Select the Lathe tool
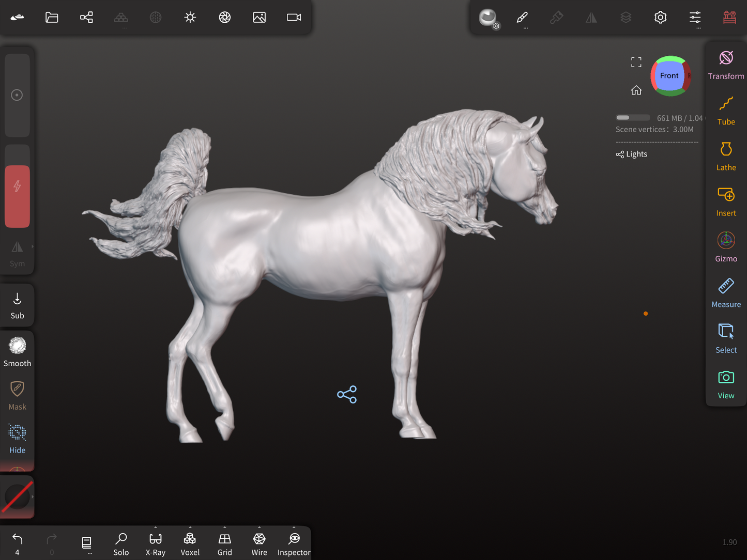This screenshot has width=747, height=560. 726,157
